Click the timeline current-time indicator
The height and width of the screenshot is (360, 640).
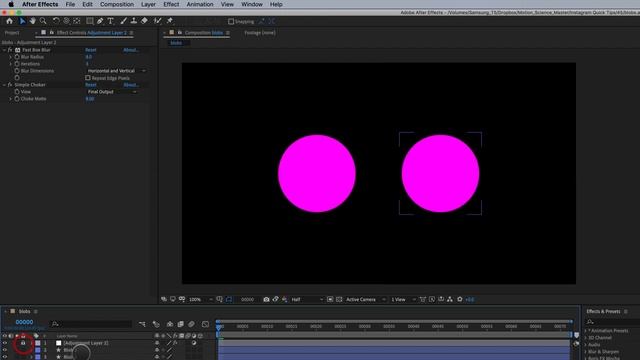[x=219, y=327]
